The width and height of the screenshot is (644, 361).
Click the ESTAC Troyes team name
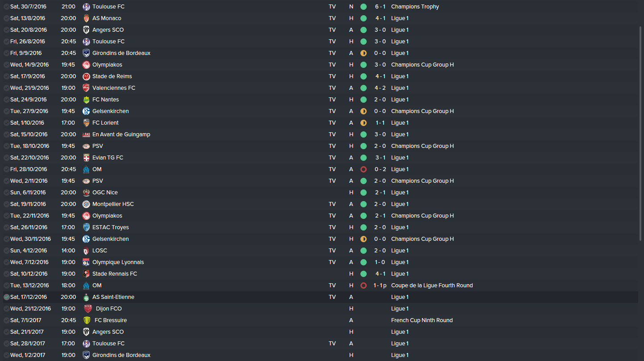tap(110, 227)
